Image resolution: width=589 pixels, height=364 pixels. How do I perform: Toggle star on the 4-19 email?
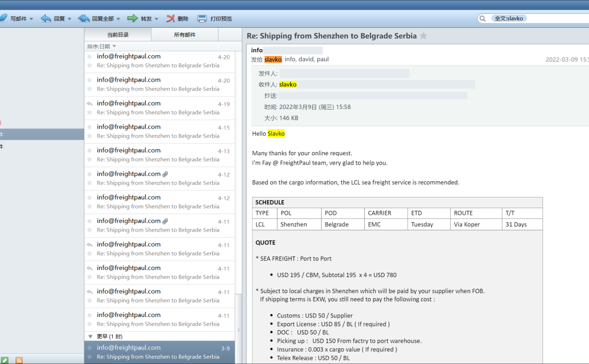[90, 112]
